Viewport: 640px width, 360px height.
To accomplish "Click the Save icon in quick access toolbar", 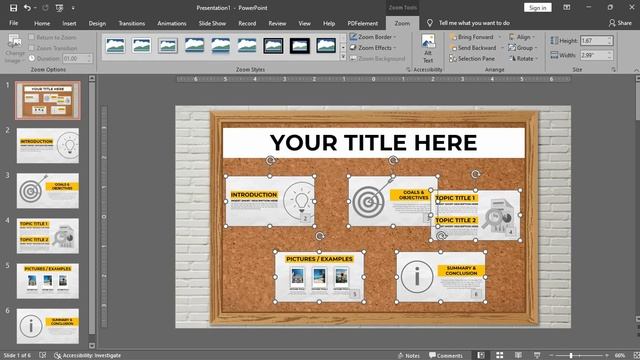I will pos(13,8).
